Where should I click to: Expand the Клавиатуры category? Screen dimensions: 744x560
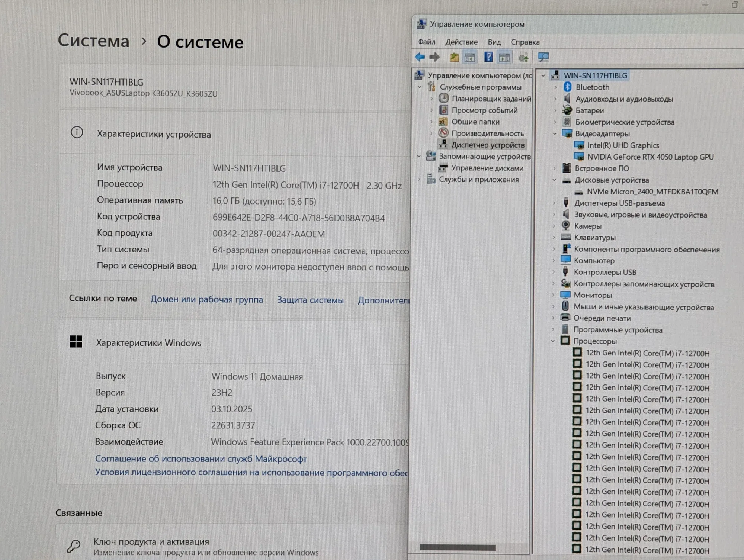[x=554, y=237]
